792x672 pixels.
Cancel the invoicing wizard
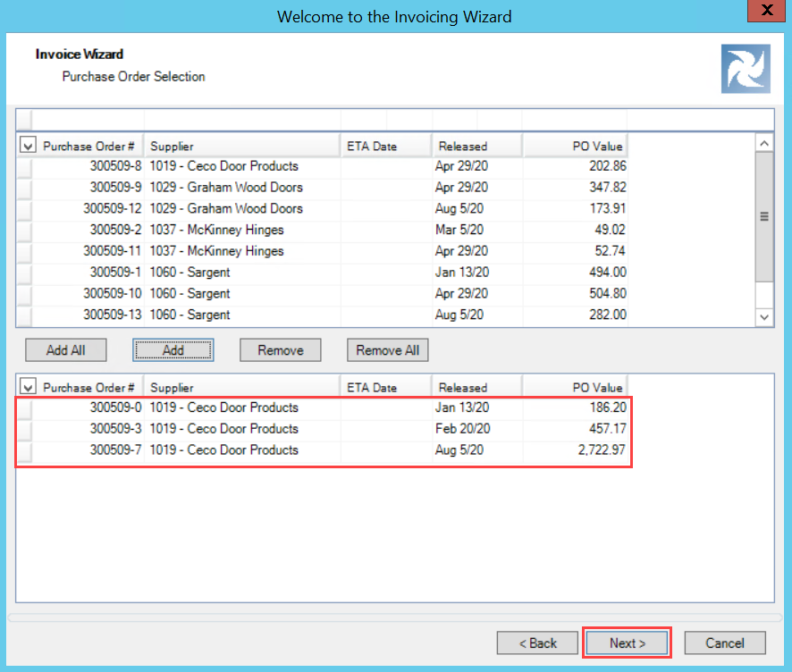click(724, 643)
